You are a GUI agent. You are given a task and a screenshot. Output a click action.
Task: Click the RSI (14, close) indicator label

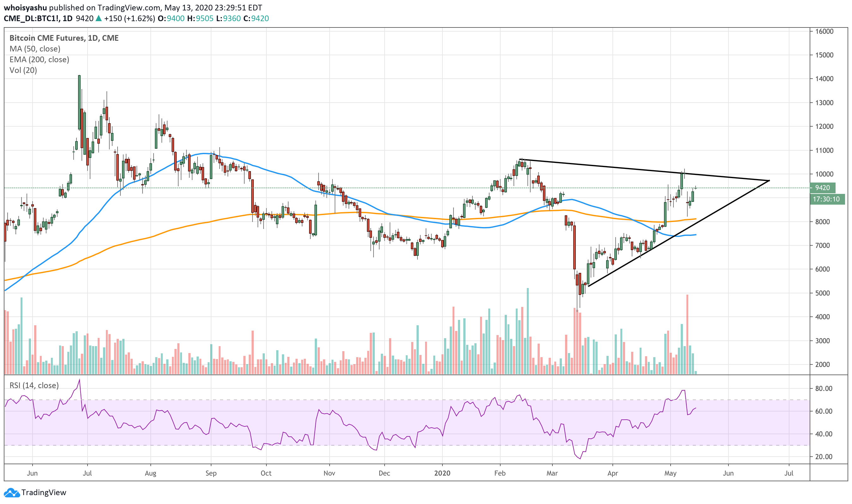(34, 385)
